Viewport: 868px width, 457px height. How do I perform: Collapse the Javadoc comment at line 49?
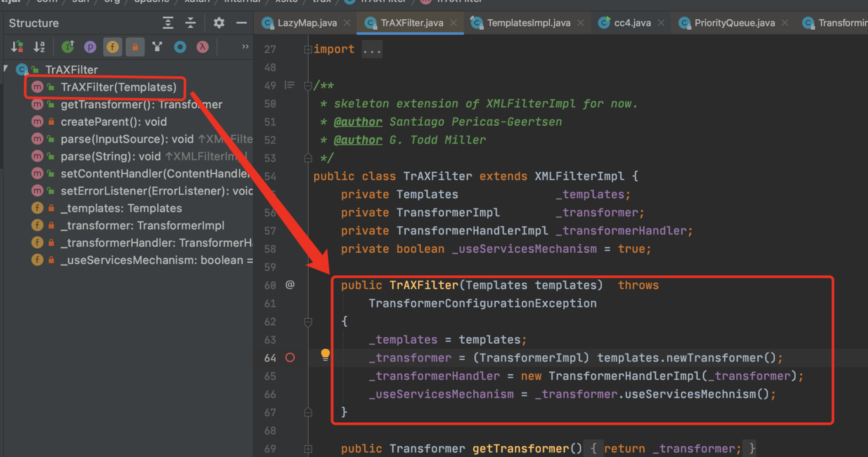point(308,85)
